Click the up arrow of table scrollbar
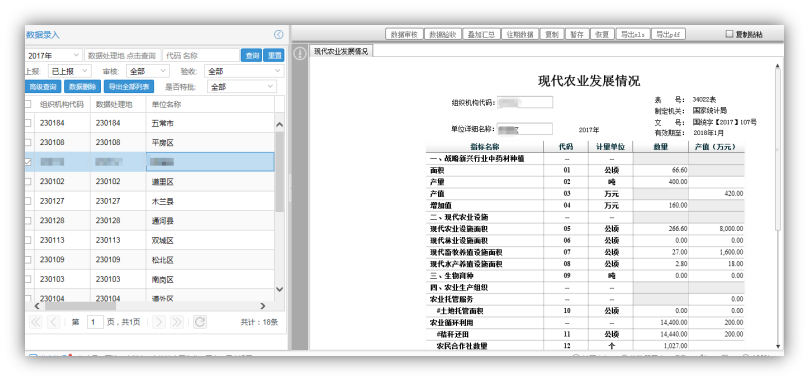810x382 pixels. (x=279, y=125)
